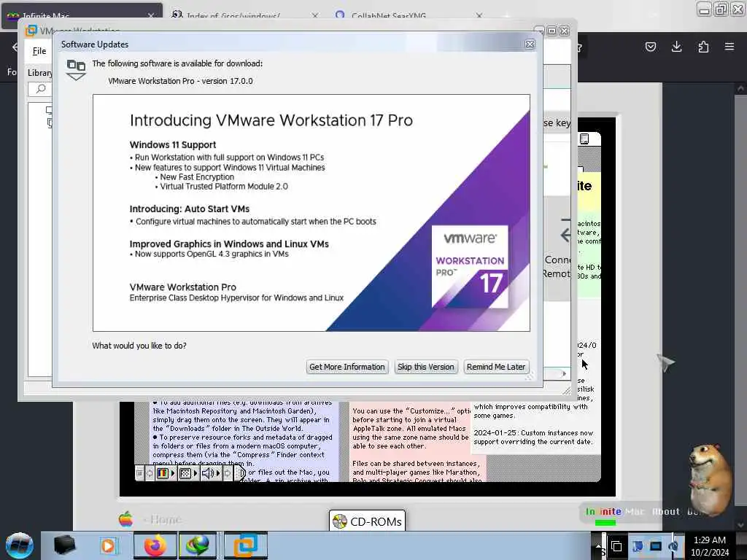This screenshot has height=560, width=747.
Task: Open the File menu in VMware Workstation
Action: click(39, 51)
